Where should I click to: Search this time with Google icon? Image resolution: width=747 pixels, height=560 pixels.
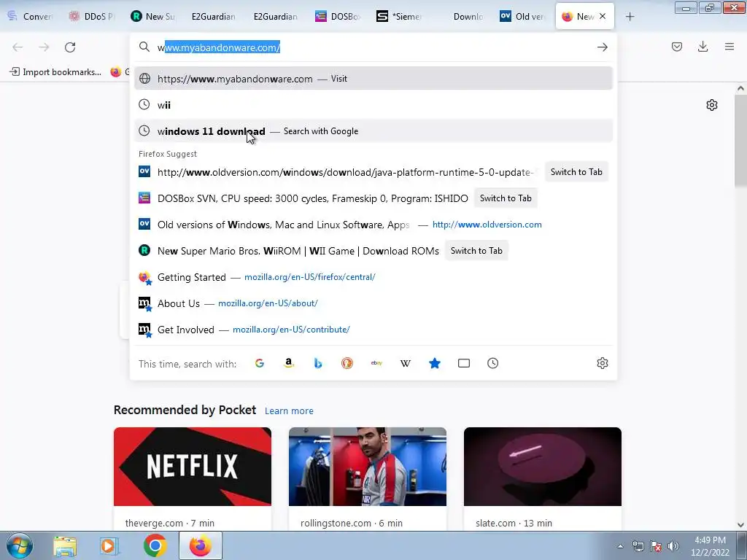260,363
